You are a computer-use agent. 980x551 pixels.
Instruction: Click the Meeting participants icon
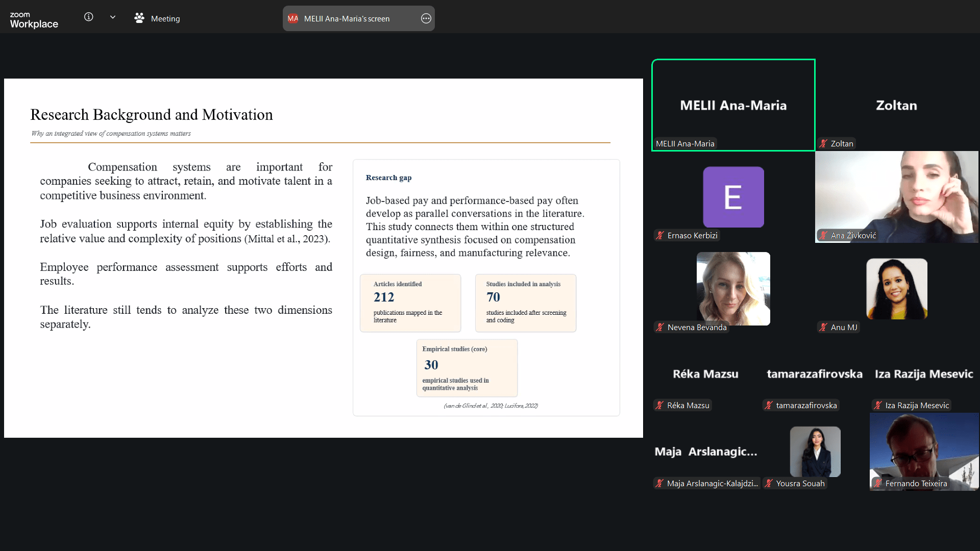tap(139, 18)
